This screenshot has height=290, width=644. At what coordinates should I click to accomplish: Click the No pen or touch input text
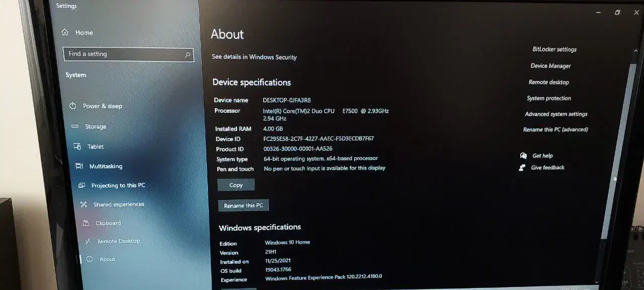click(325, 168)
